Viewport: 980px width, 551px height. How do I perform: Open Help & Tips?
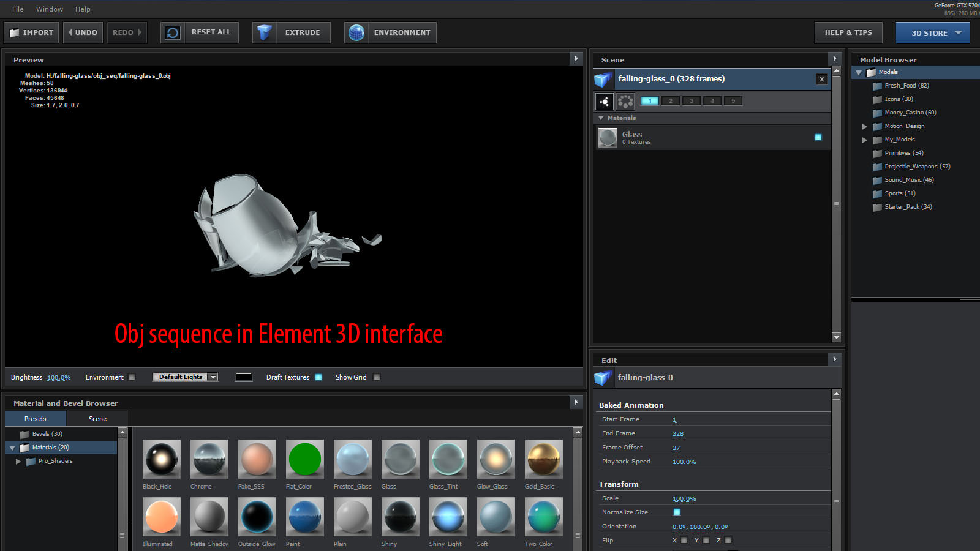(848, 32)
